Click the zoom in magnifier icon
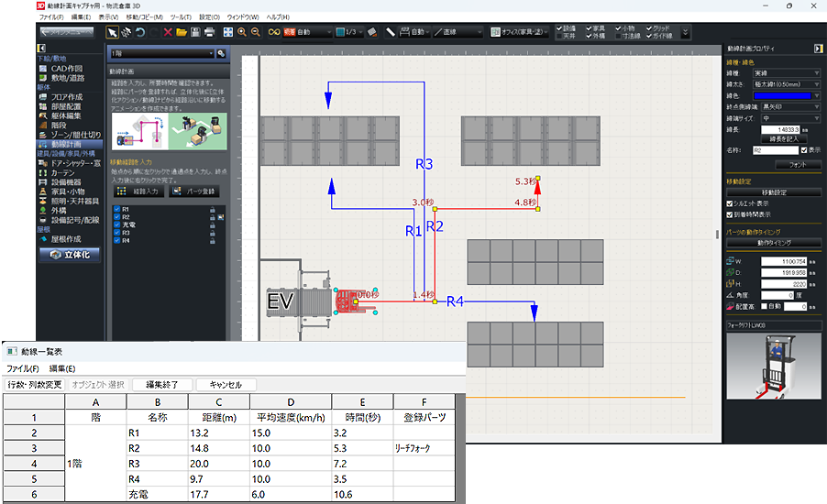The width and height of the screenshot is (827, 504). point(242,32)
